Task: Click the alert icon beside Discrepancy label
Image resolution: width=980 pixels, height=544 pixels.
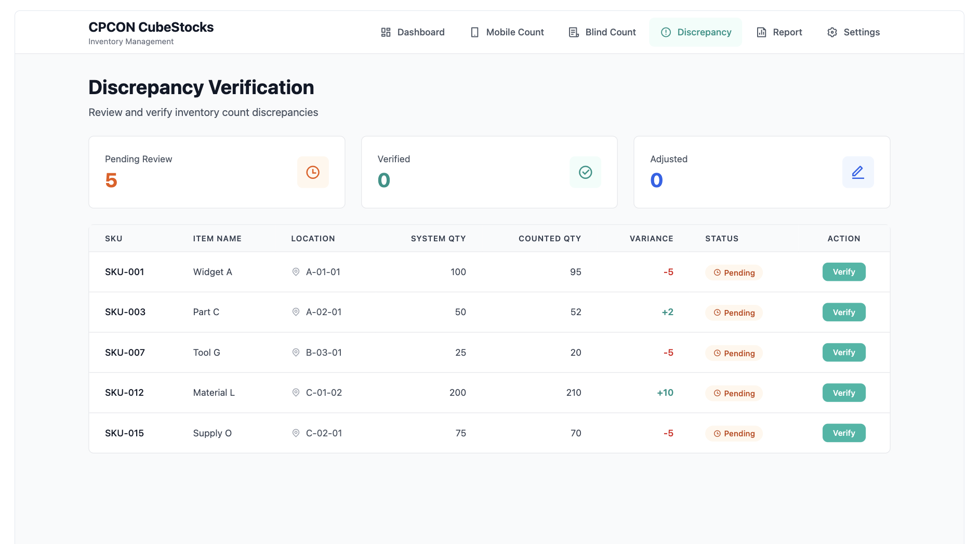Action: click(666, 32)
